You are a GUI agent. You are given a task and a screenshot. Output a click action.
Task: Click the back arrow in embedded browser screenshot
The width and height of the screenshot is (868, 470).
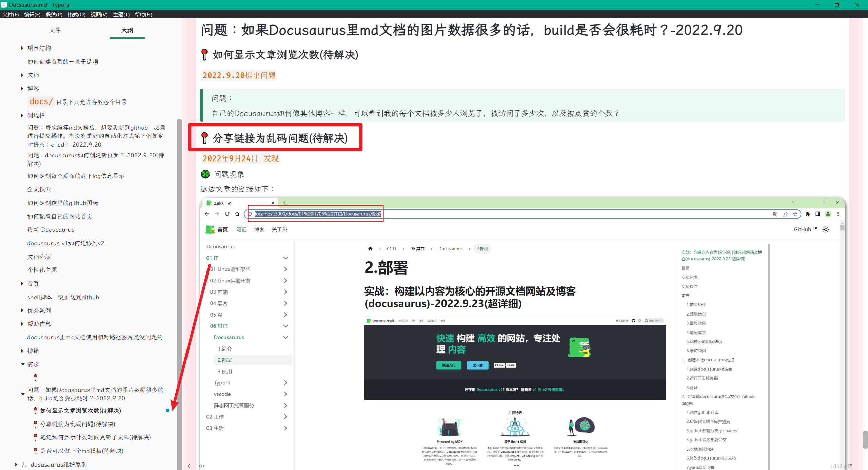[x=207, y=214]
